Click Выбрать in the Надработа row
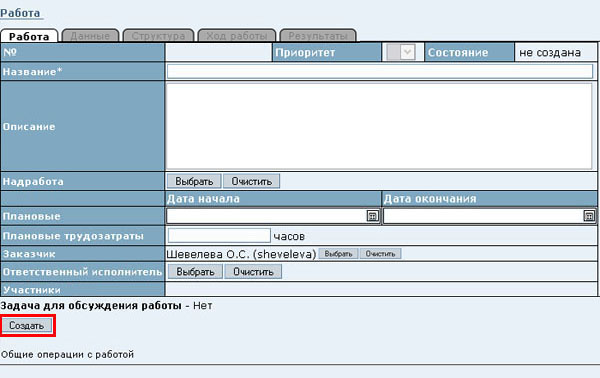Viewport: 600px width, 378px height. (194, 181)
